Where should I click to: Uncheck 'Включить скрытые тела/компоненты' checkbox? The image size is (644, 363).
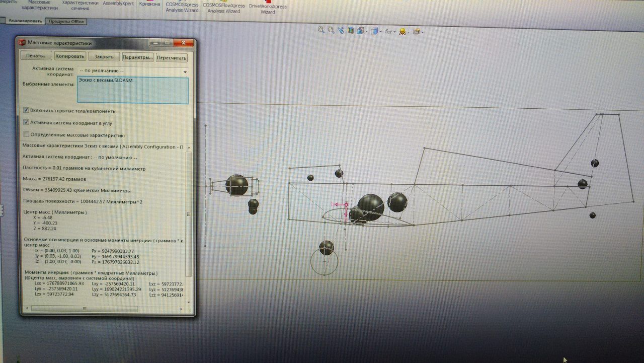coord(26,111)
